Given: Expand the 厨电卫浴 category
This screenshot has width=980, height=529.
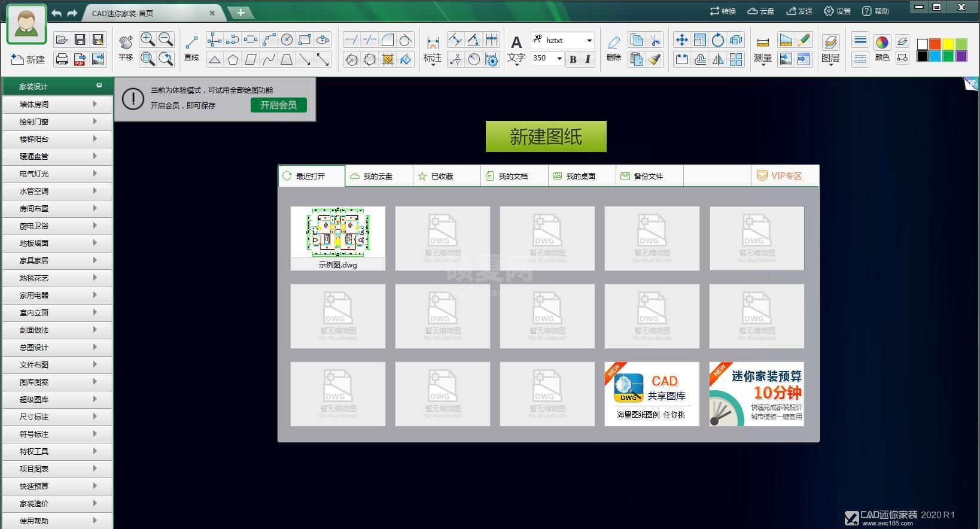Looking at the screenshot, I should [x=57, y=226].
